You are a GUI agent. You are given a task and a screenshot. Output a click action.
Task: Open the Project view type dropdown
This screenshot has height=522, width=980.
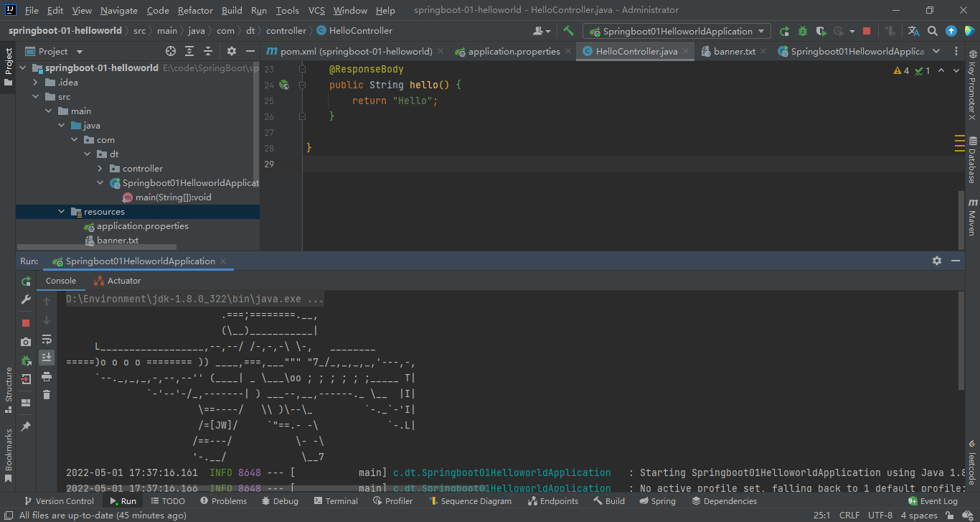(54, 51)
